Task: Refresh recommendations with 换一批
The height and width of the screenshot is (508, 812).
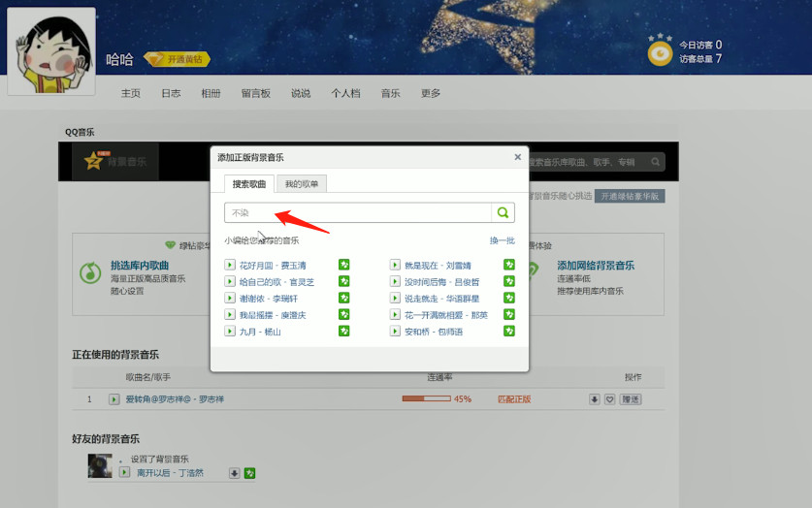Action: pos(502,240)
